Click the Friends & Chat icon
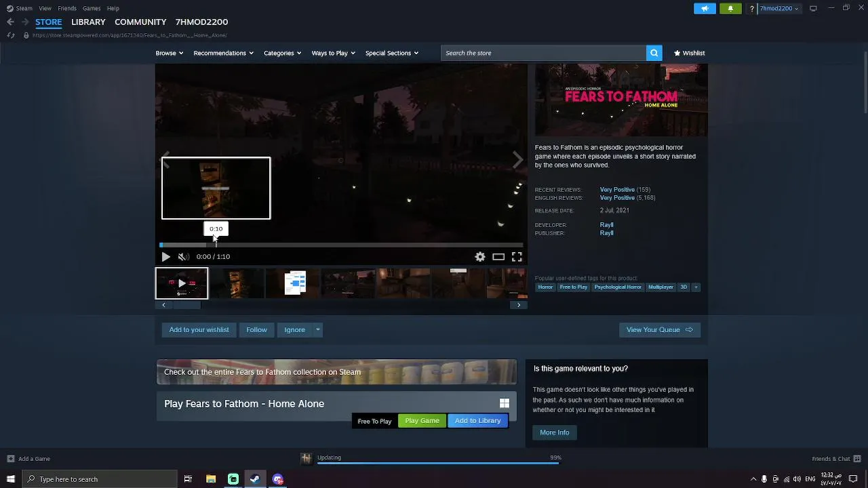Image resolution: width=868 pixels, height=488 pixels. pyautogui.click(x=857, y=459)
